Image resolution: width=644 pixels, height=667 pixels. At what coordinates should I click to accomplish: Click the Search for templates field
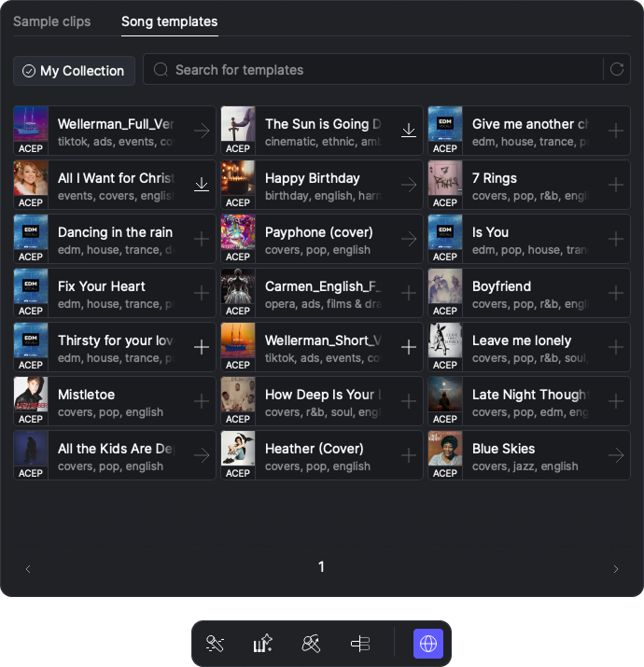point(373,69)
